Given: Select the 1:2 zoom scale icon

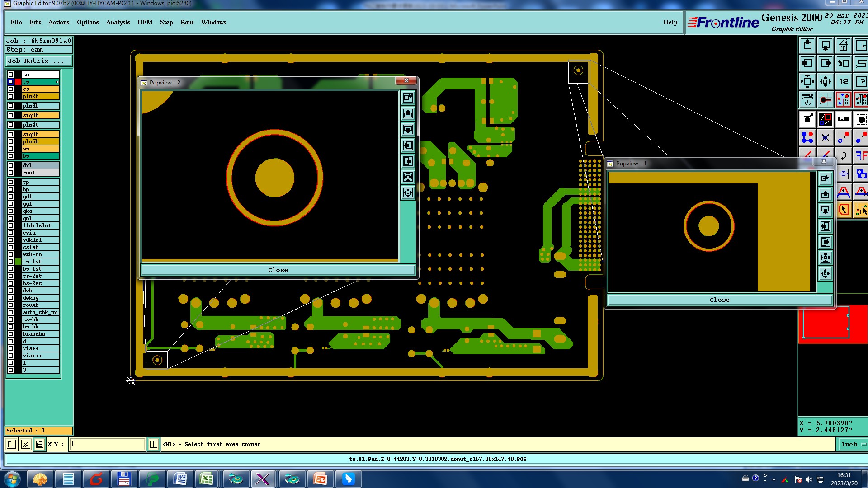Looking at the screenshot, I should click(843, 81).
